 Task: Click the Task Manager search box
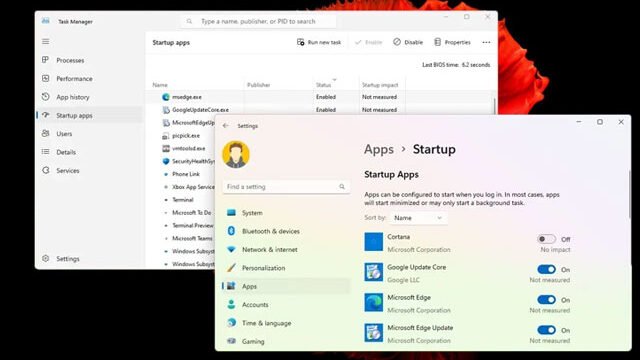259,21
